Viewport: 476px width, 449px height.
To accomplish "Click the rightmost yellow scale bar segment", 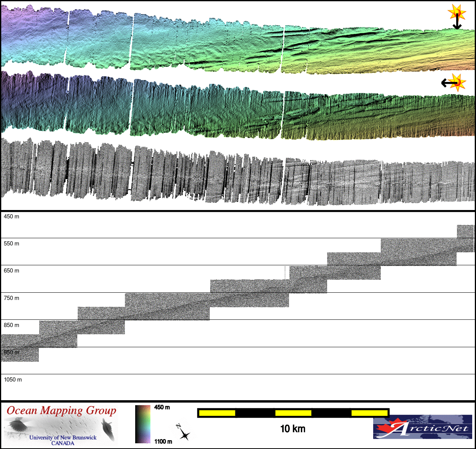I will (369, 413).
